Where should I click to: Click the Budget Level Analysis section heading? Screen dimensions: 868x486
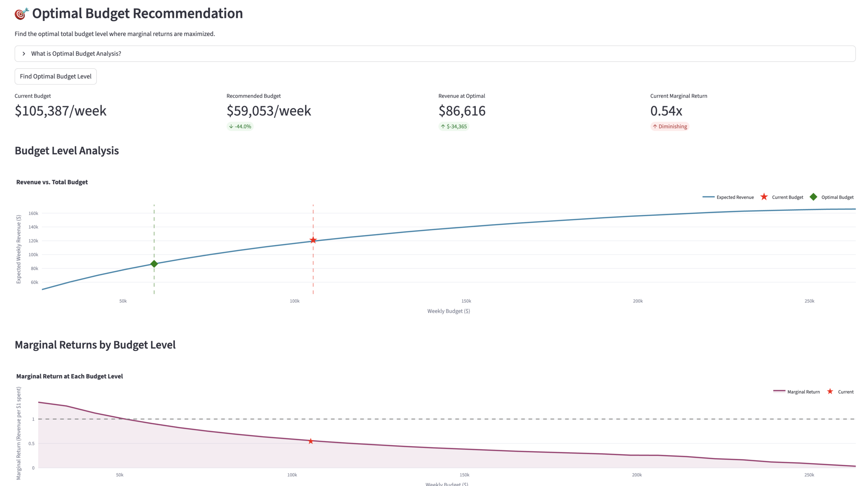tap(66, 150)
